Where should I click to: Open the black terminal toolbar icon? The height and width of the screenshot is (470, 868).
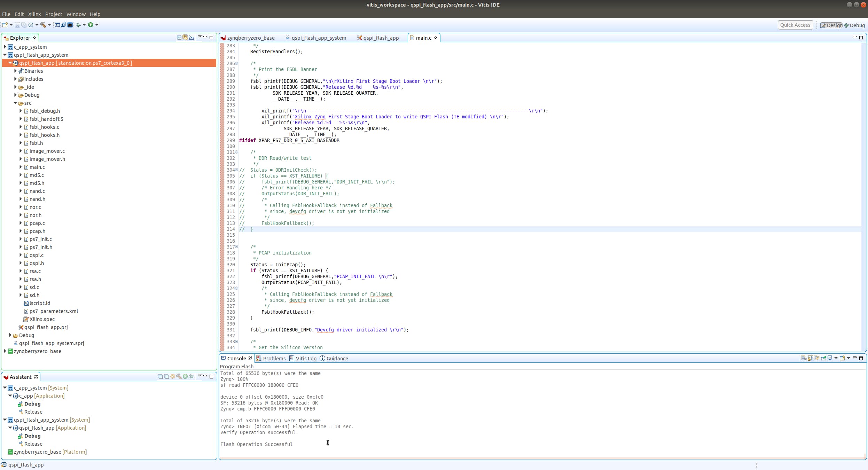(x=70, y=25)
